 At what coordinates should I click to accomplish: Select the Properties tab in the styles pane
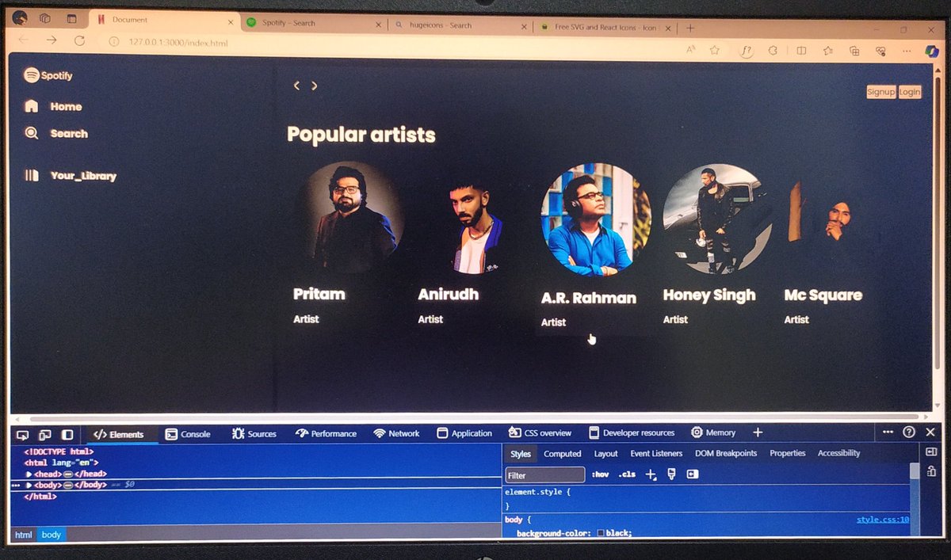pyautogui.click(x=788, y=453)
